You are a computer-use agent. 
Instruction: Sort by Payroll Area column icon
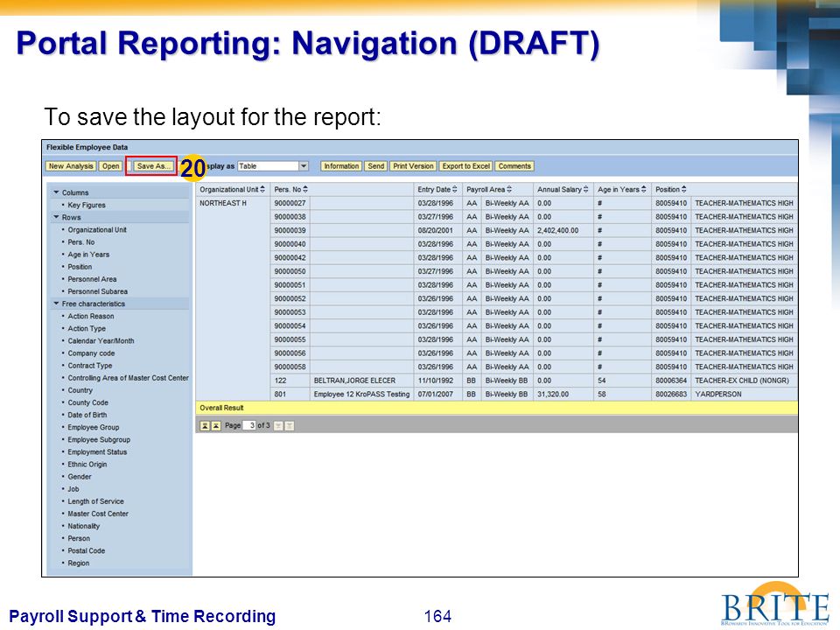coord(509,189)
